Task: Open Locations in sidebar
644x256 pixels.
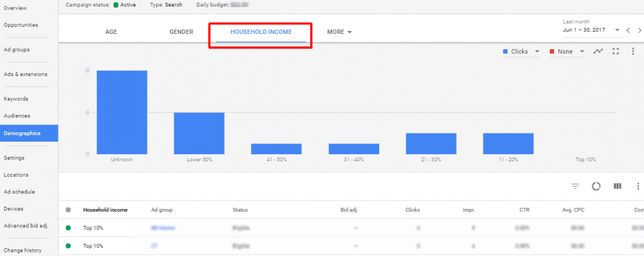Action: pyautogui.click(x=17, y=175)
